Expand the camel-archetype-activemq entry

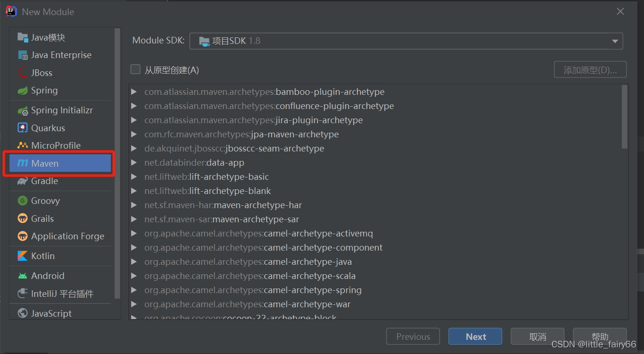pos(134,234)
